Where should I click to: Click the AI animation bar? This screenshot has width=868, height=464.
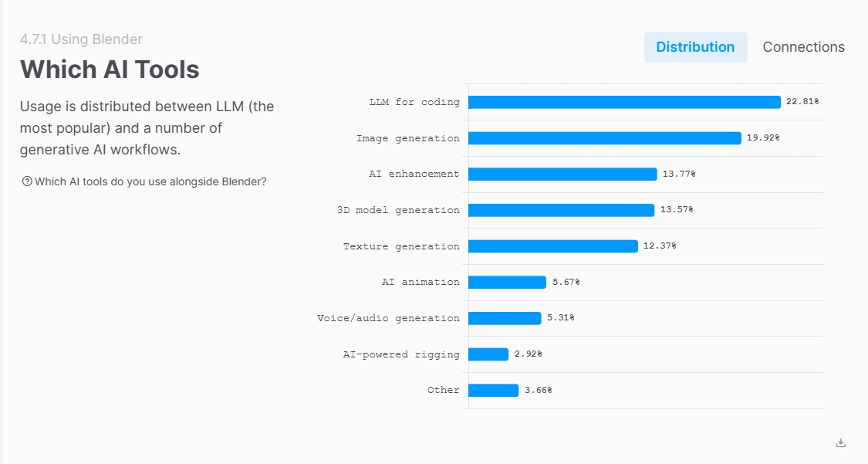click(507, 283)
